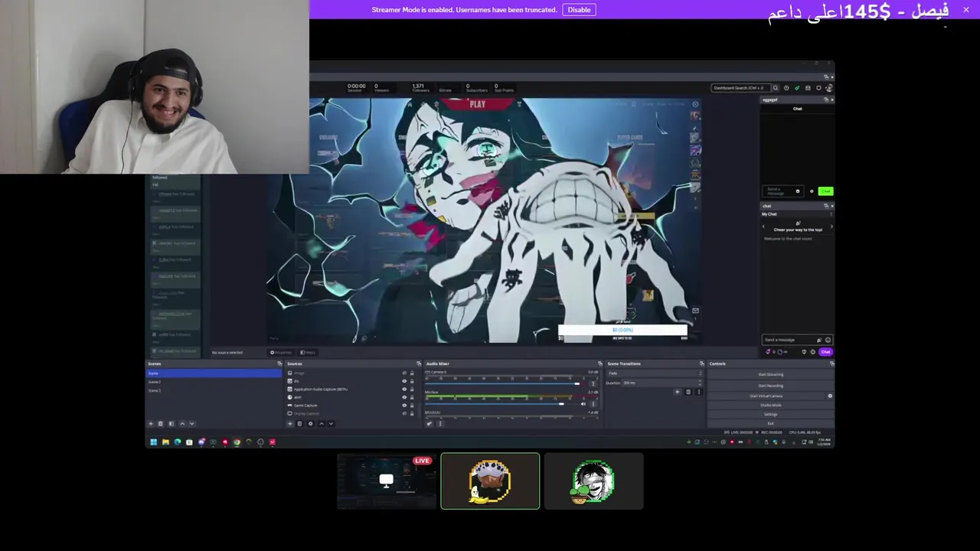Select Scene 3 in the Scenes list
This screenshot has width=980, height=551.
[214, 390]
